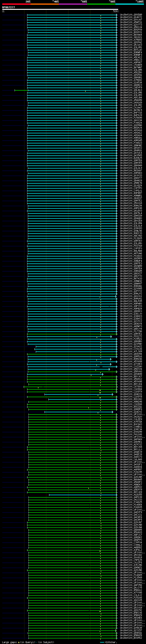Click hit UniRef100_Q1W202
Screen dimensions: 146x644
[131, 412]
